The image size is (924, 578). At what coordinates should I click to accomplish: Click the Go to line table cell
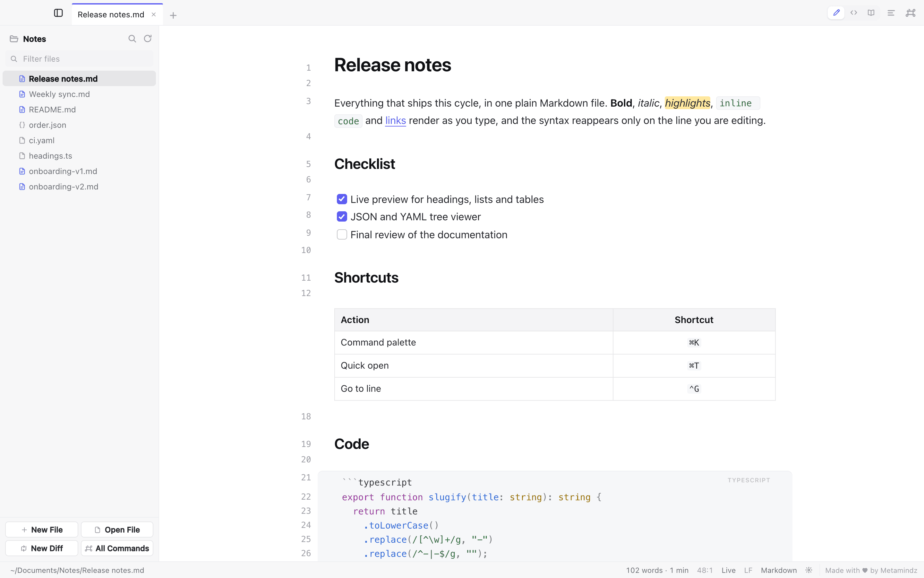click(474, 389)
